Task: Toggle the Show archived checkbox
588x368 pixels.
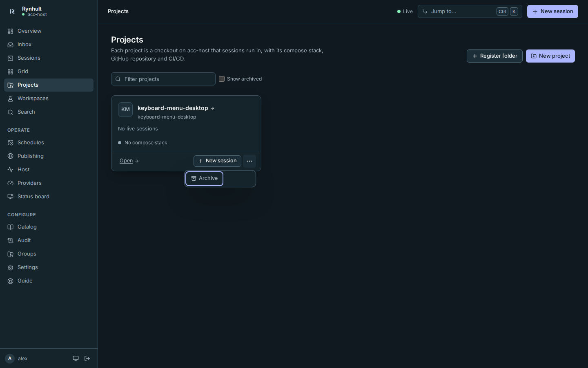Action: 222,79
